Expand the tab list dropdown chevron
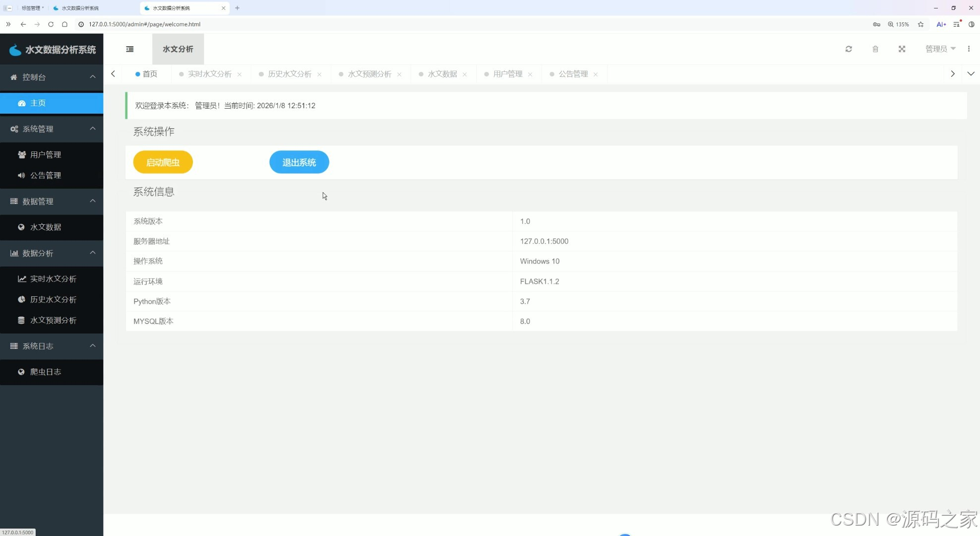The image size is (980, 536). click(x=971, y=74)
